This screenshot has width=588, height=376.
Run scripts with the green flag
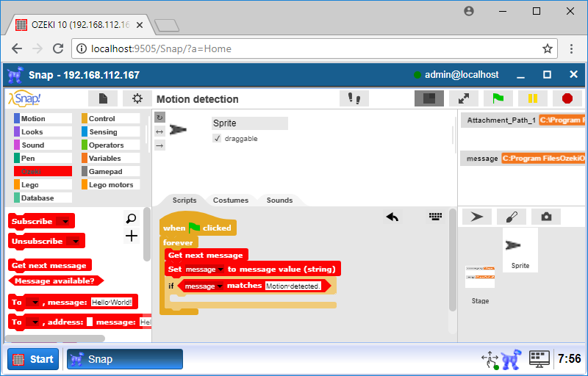point(498,98)
